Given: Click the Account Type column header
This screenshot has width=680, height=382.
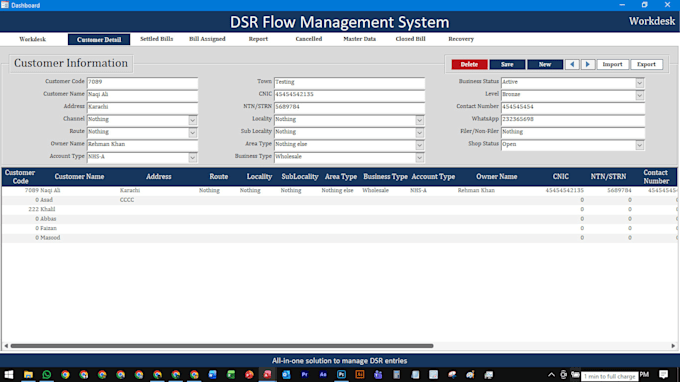Looking at the screenshot, I should click(433, 177).
